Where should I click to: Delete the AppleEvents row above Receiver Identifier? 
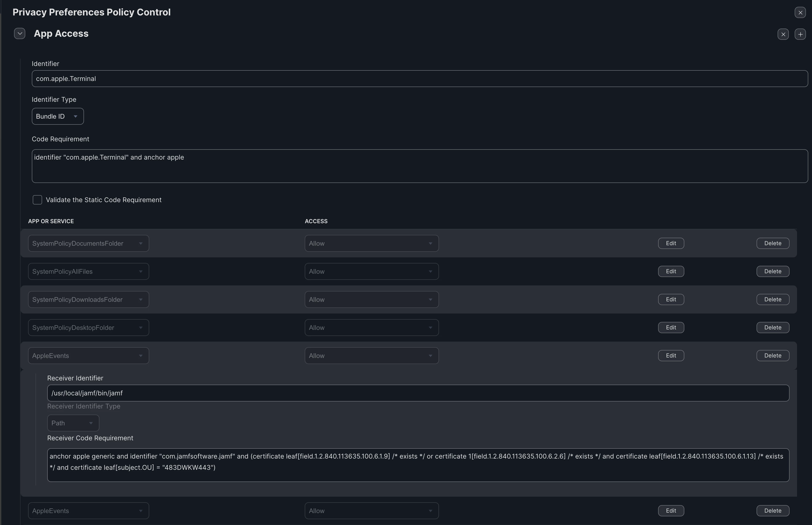point(773,356)
